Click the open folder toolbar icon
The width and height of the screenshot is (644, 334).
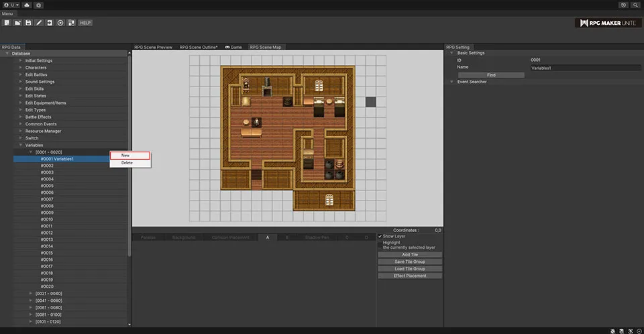pos(17,23)
